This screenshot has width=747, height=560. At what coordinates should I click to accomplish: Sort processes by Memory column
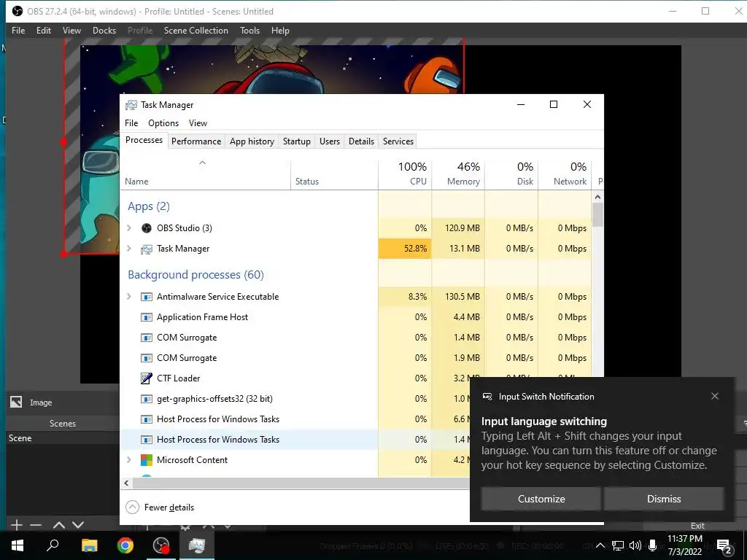(458, 174)
